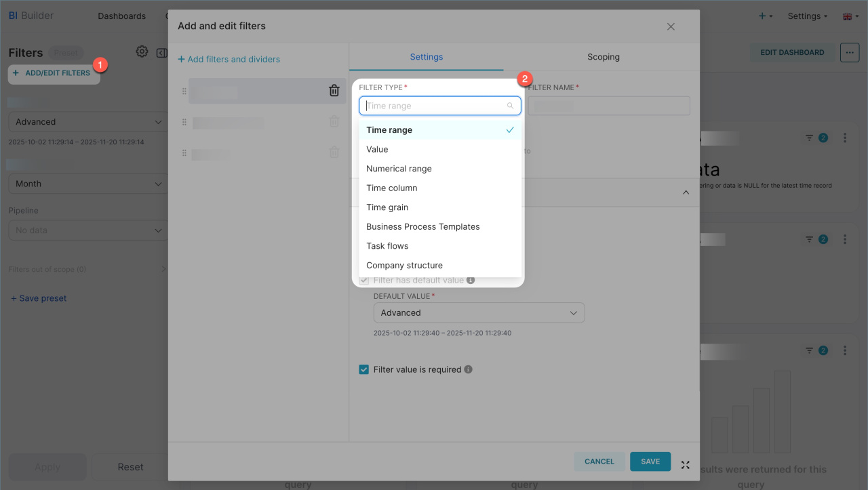
Task: Choose Company structure from the list
Action: (404, 265)
